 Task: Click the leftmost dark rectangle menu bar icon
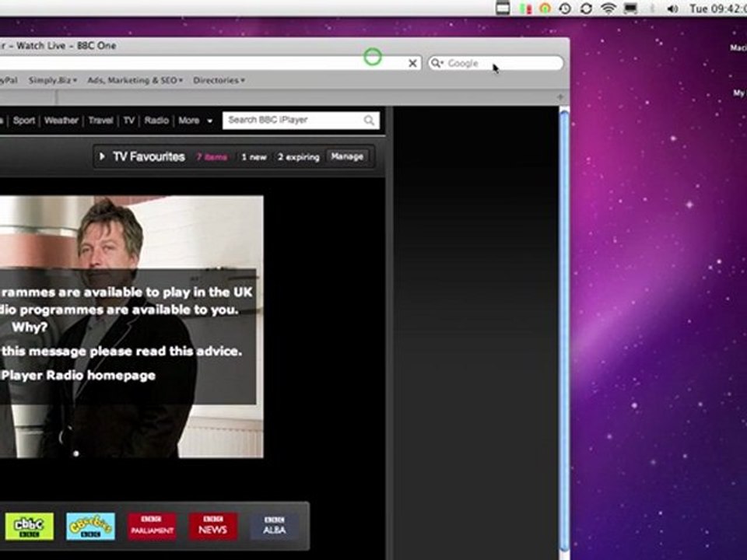(x=503, y=9)
